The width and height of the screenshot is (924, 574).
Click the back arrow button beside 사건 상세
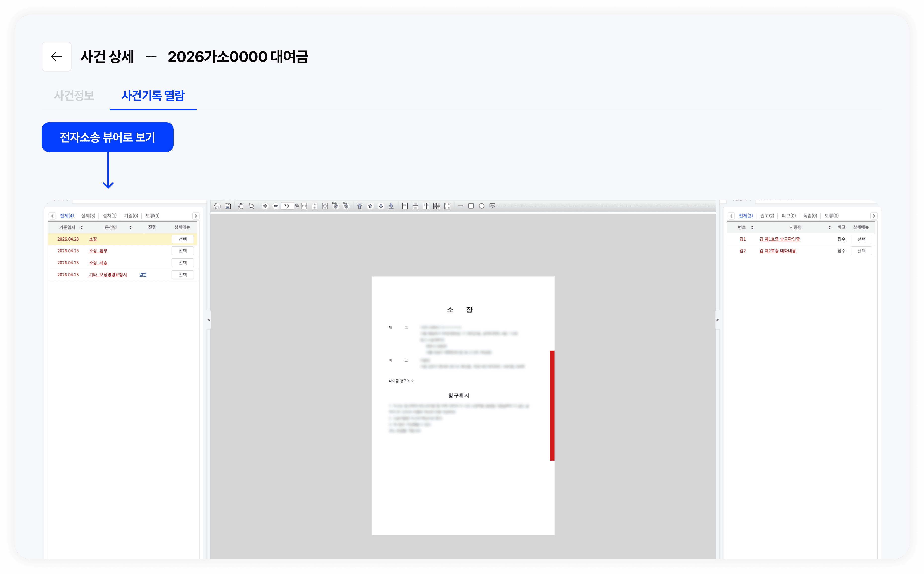pos(57,57)
